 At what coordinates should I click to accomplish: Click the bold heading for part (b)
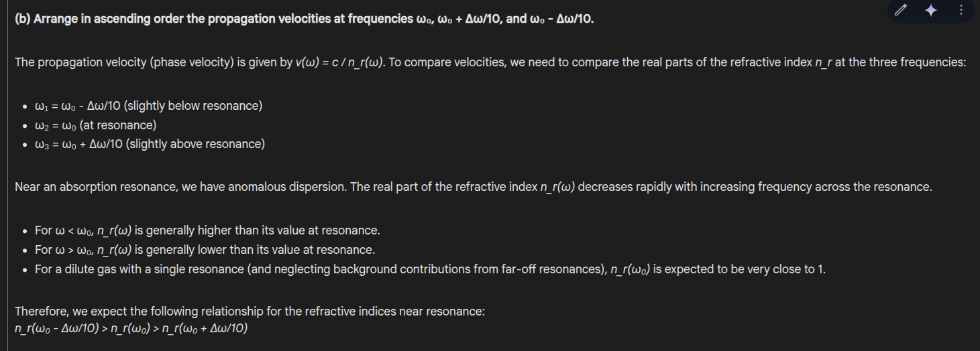[304, 19]
